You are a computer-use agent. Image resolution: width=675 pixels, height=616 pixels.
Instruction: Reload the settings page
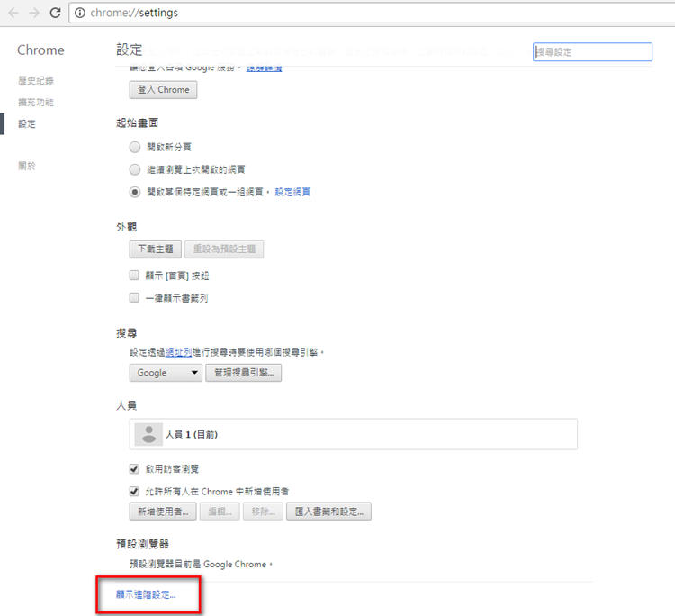point(55,13)
